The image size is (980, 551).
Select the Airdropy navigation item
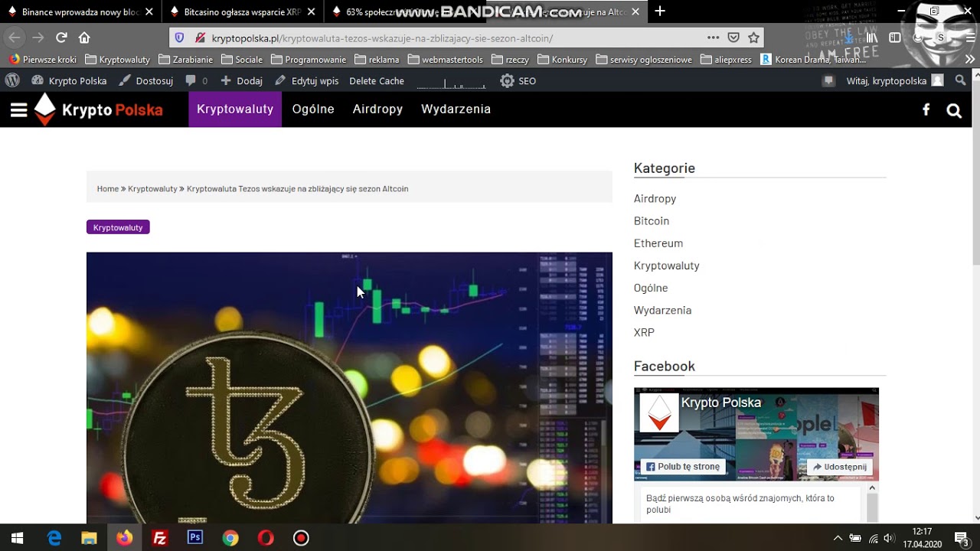coord(377,109)
